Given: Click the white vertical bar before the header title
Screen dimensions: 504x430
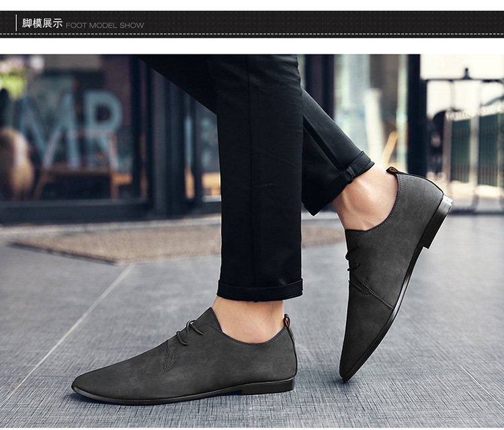Looking at the screenshot, I should click(x=16, y=24).
